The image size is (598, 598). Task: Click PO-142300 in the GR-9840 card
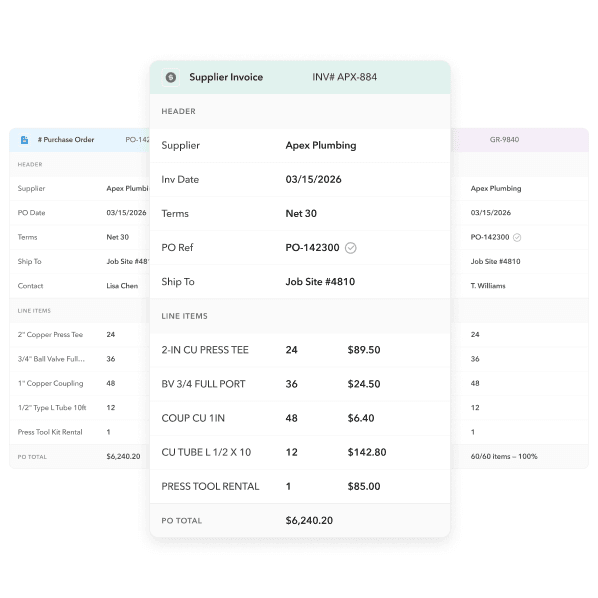[x=490, y=237]
